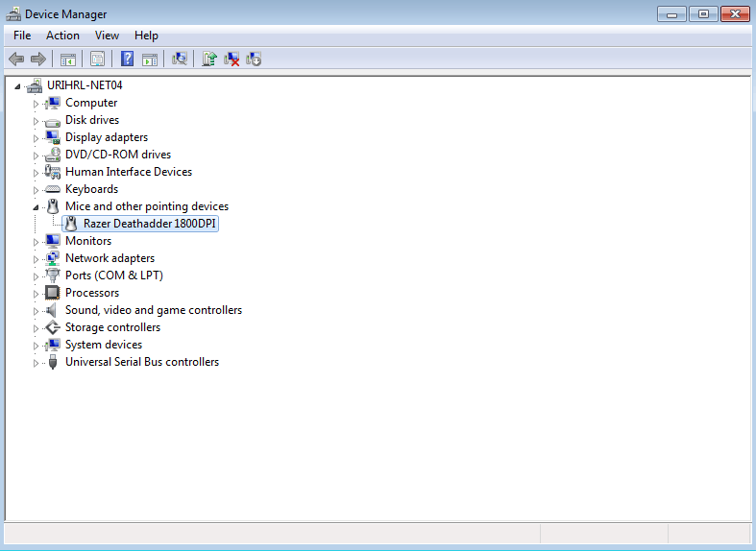Click Scan for hardware changes icon
The width and height of the screenshot is (756, 551).
pos(179,60)
